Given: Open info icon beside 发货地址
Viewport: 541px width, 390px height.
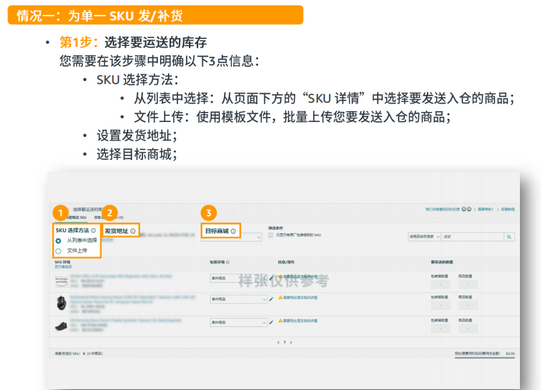Looking at the screenshot, I should point(133,231).
